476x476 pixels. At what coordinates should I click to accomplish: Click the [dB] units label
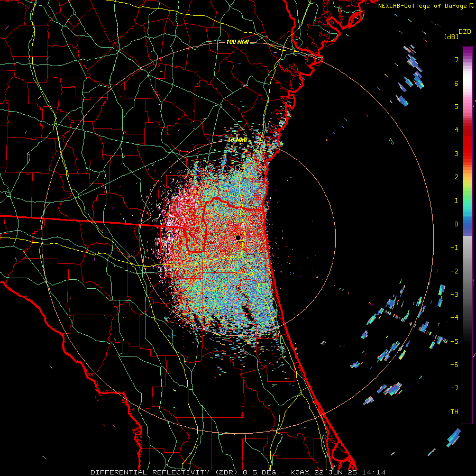451,36
